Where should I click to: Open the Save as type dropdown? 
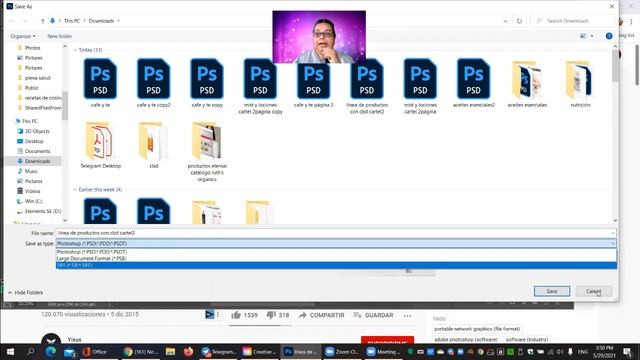[336, 243]
